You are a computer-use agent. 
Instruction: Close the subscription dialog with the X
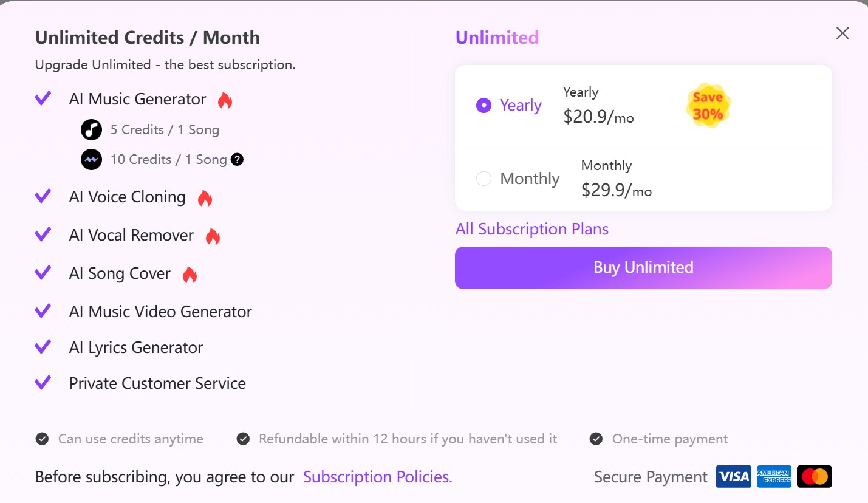click(x=842, y=33)
